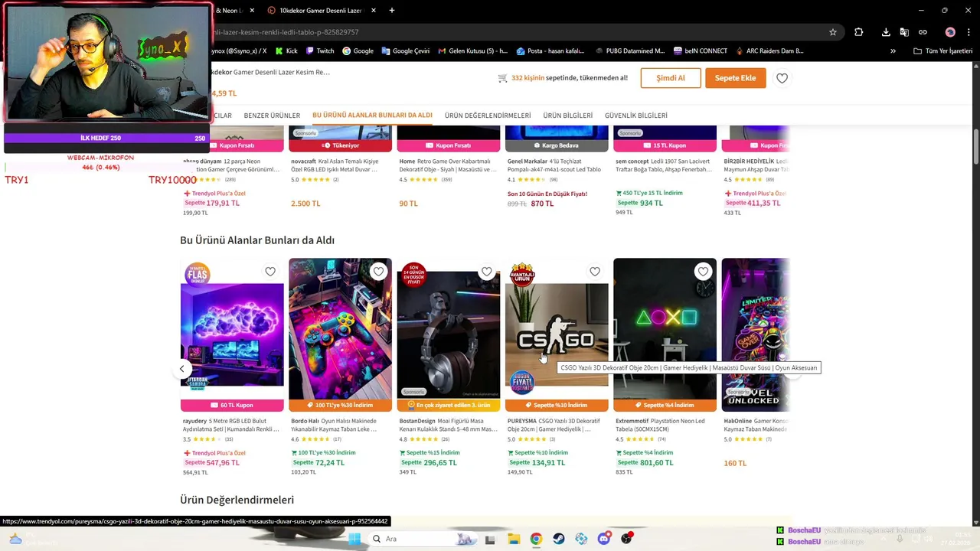Add Bordo Halı Oyun Halısı to favorites
The image size is (980, 551).
coord(378,272)
